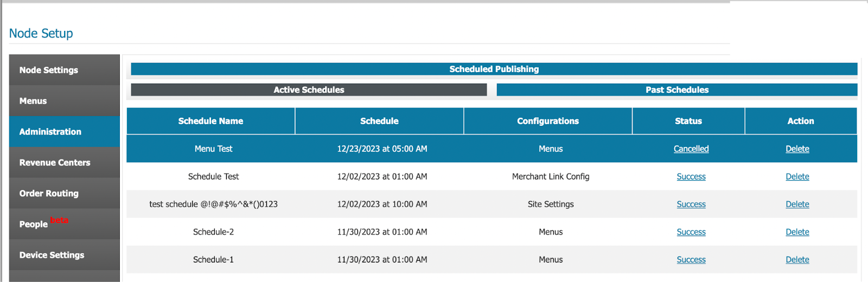Delete the Schedule Test entry

tap(797, 176)
